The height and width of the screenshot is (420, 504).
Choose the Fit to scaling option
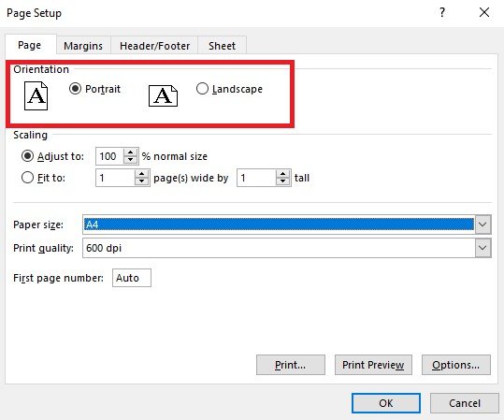coord(27,178)
